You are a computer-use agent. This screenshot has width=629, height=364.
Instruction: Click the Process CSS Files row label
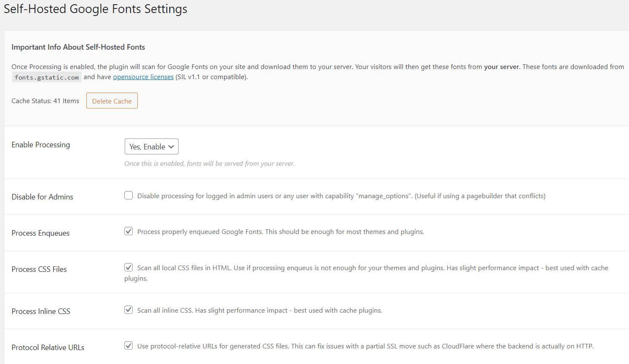pyautogui.click(x=39, y=269)
